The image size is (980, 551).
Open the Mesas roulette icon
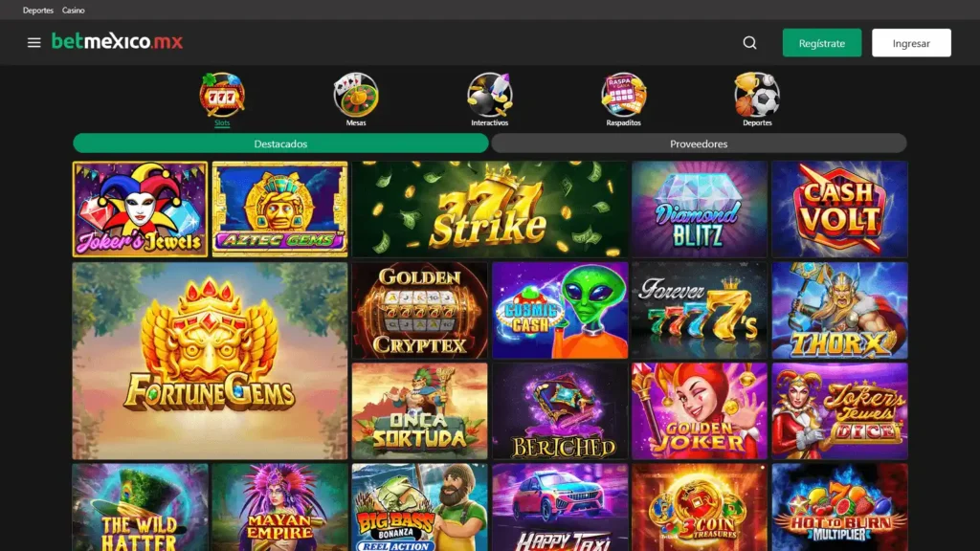(x=356, y=95)
